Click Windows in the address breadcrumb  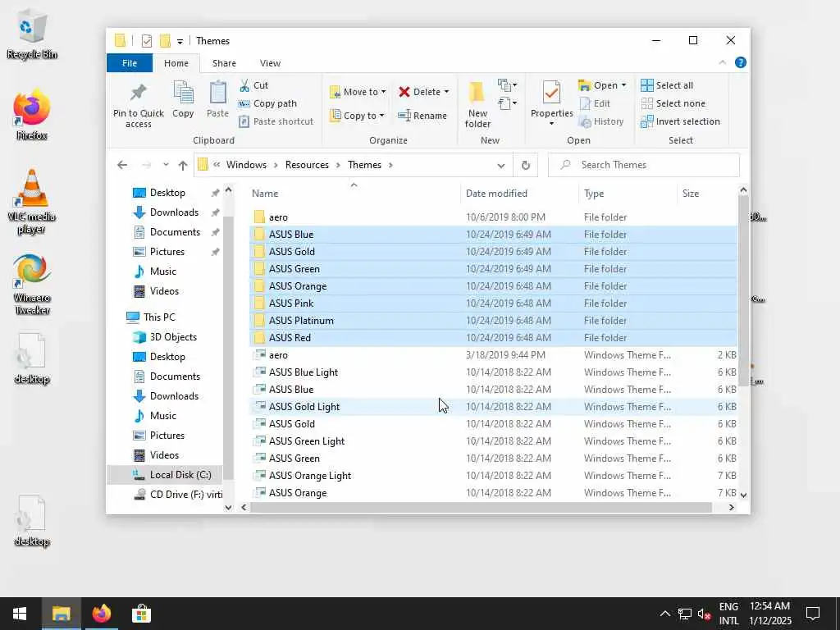(x=246, y=165)
